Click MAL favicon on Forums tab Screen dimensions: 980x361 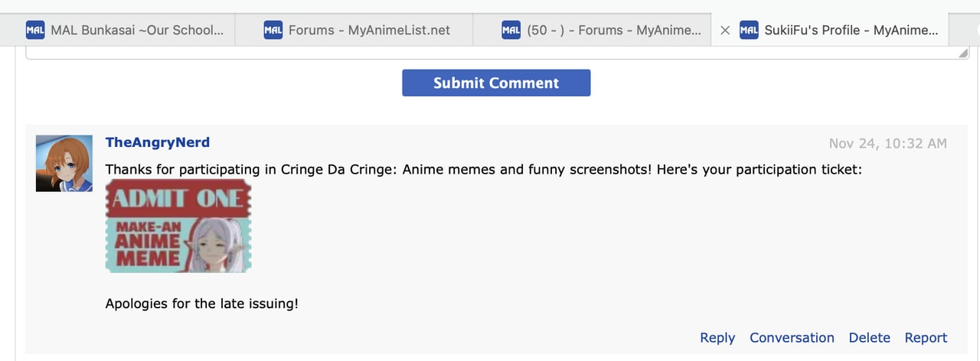pyautogui.click(x=273, y=31)
